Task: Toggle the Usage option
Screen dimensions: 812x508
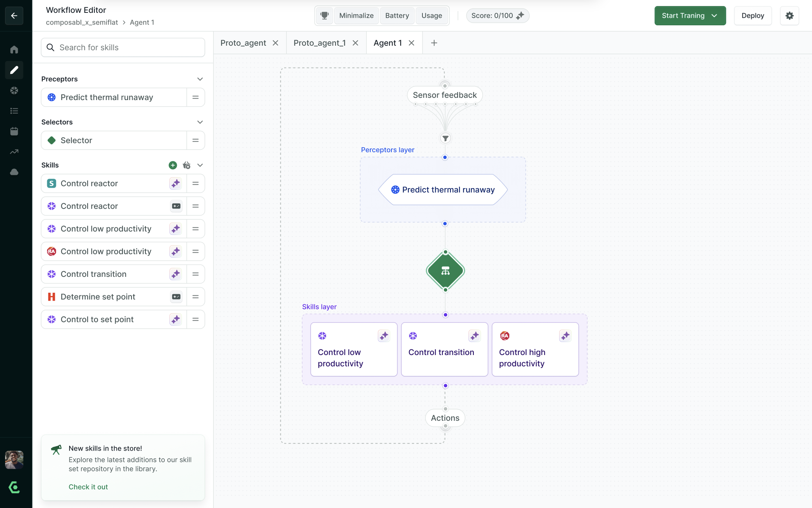Action: tap(432, 15)
